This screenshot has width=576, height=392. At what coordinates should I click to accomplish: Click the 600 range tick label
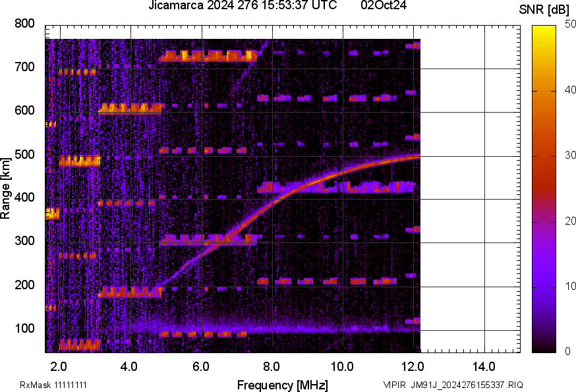[24, 111]
